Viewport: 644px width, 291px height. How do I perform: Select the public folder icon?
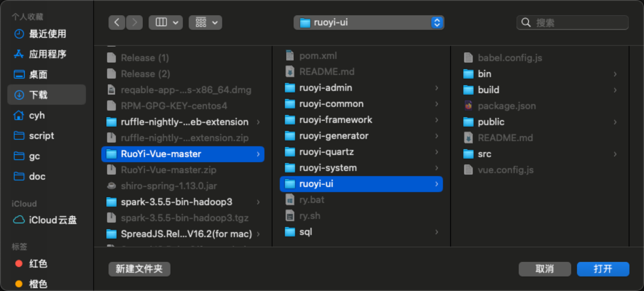point(468,122)
